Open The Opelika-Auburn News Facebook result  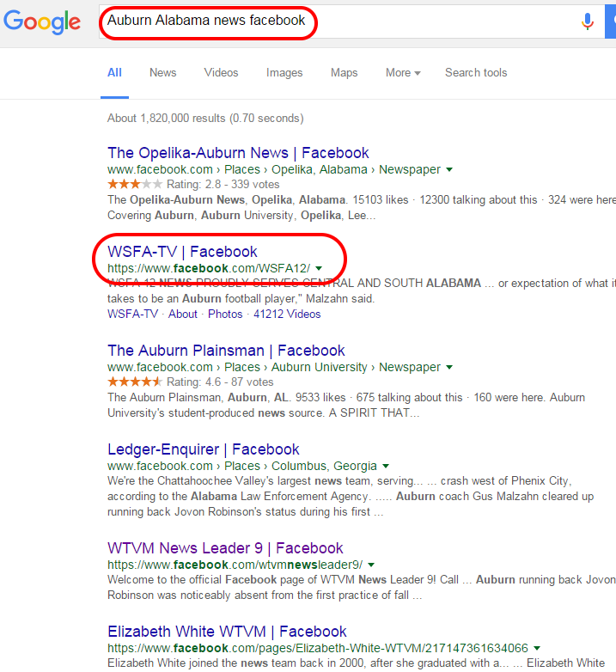(x=238, y=153)
